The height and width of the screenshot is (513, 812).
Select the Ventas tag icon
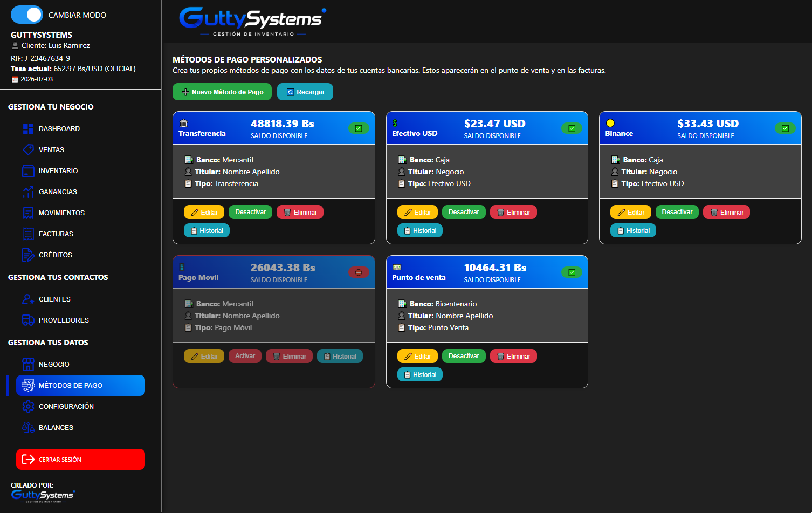29,149
